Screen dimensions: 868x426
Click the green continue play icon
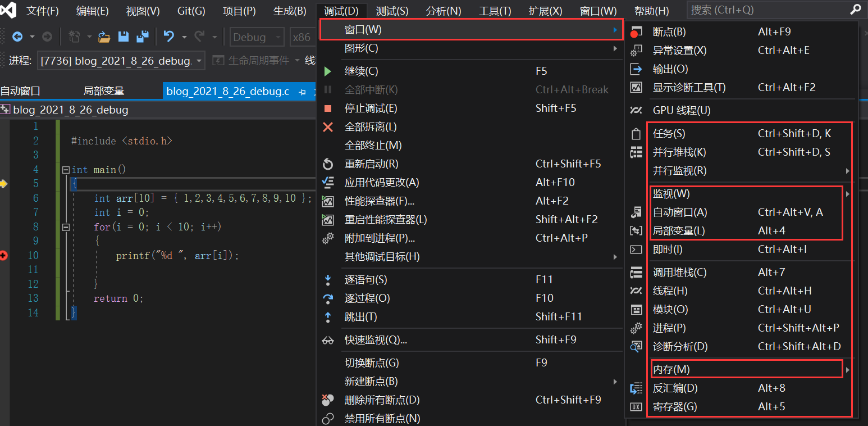tap(328, 71)
